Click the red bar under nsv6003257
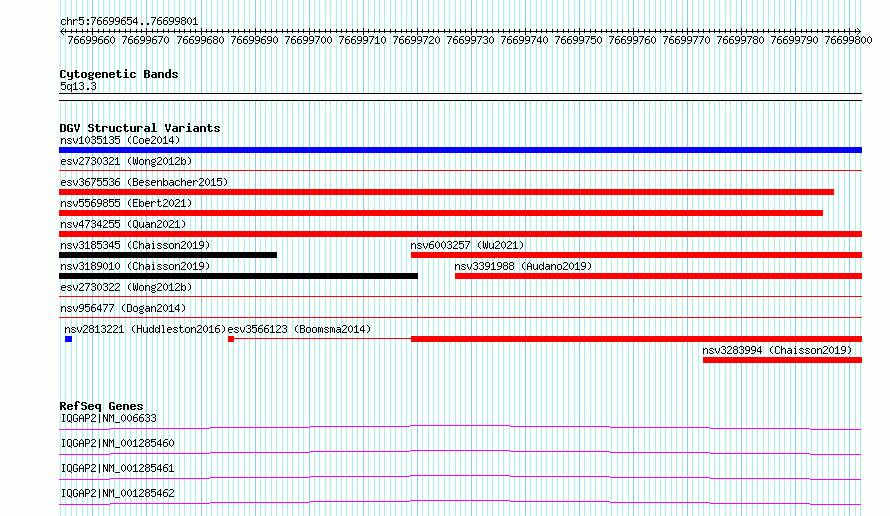890x516 pixels. pos(636,255)
